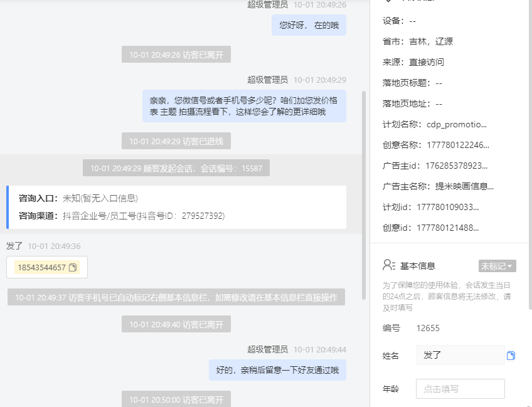Screen dimensions: 532x407
Task: Click the 年龄 点击填写 input field
Action: pyautogui.click(x=460, y=389)
